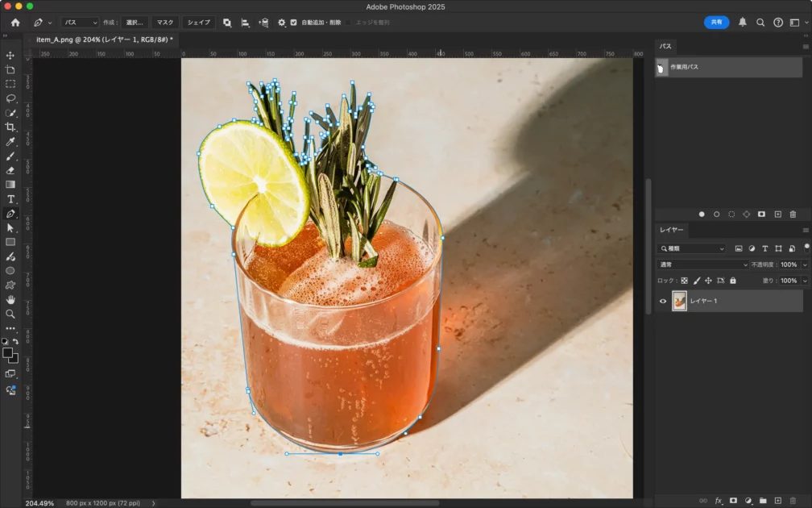Click the レイヤー panel tab

[x=672, y=230]
